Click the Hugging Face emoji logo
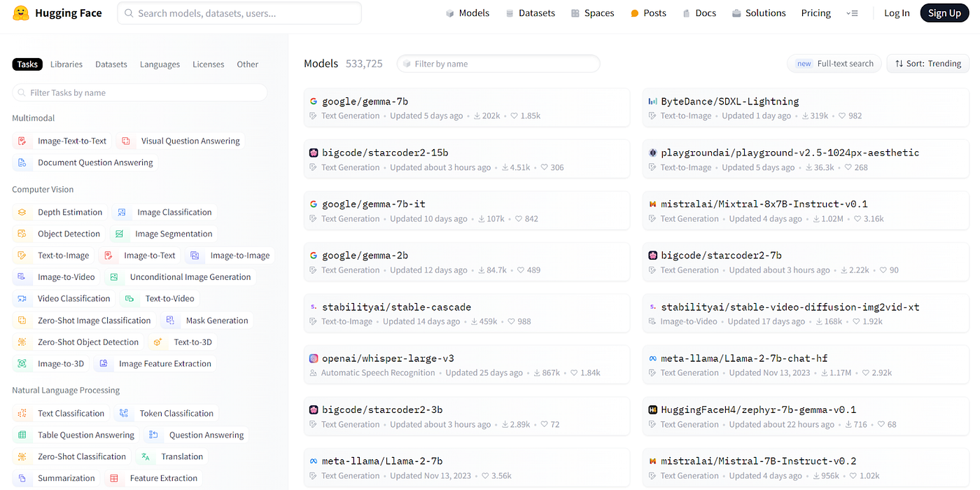Screen dimensions: 980x490 pos(21,13)
